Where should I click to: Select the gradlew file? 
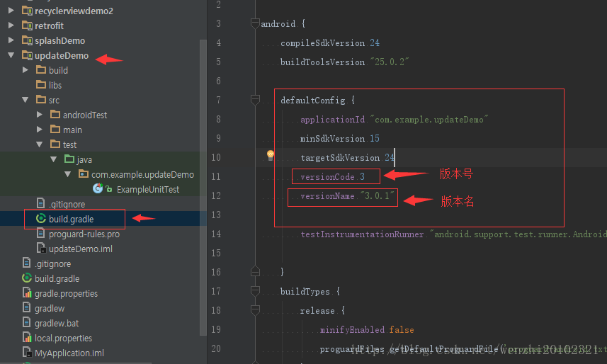pyautogui.click(x=50, y=309)
